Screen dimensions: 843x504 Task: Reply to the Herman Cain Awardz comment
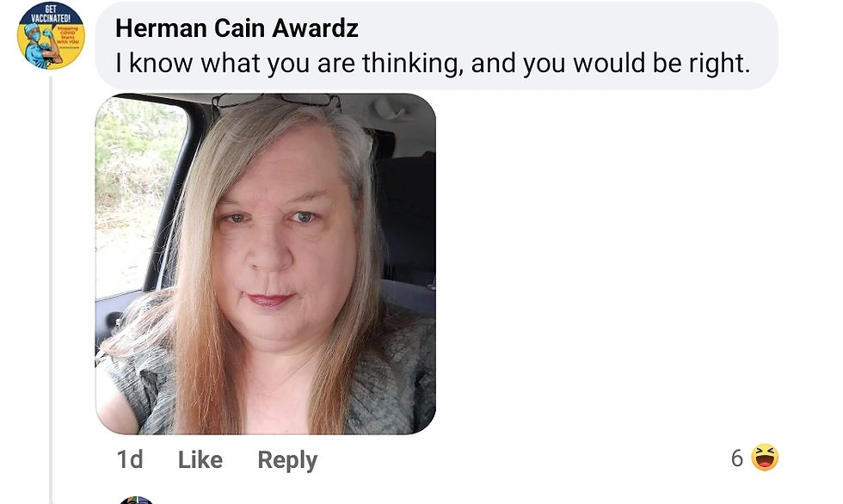pyautogui.click(x=287, y=460)
